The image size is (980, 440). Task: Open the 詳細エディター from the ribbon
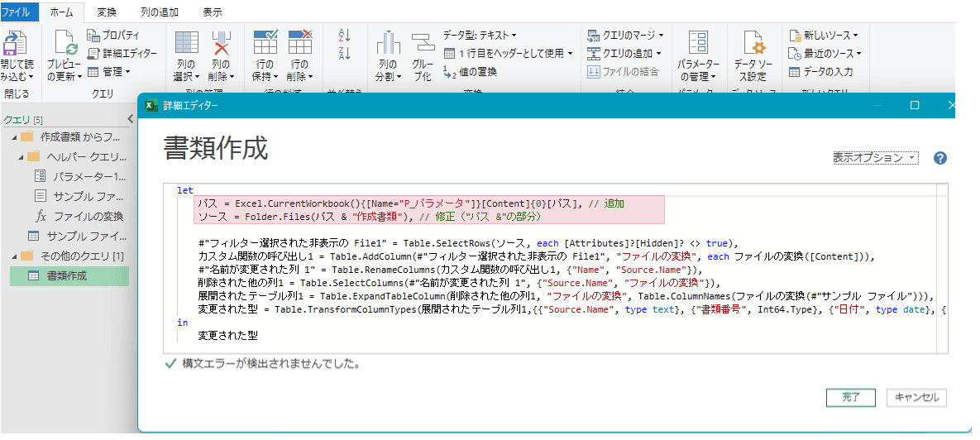coord(122,54)
